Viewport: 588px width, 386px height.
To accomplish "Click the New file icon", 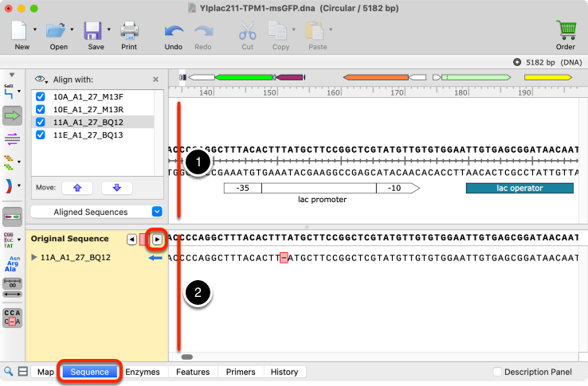I will coord(19,31).
